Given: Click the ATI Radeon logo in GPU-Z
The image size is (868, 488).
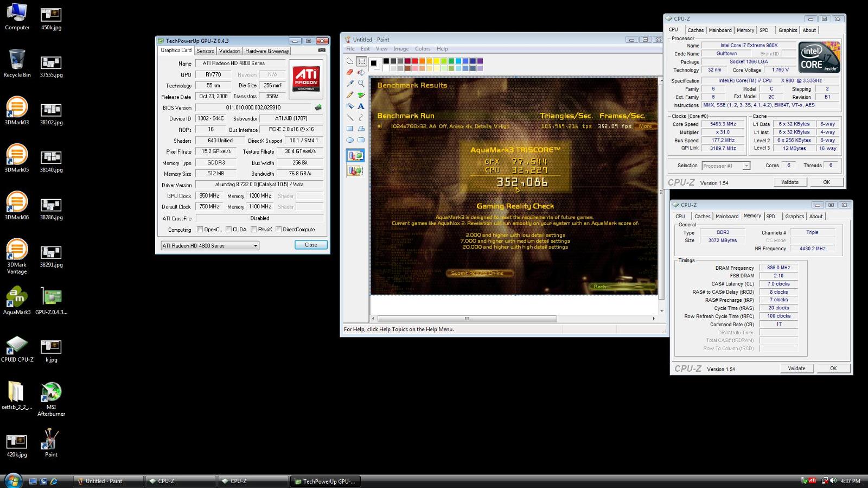Looking at the screenshot, I should (306, 79).
